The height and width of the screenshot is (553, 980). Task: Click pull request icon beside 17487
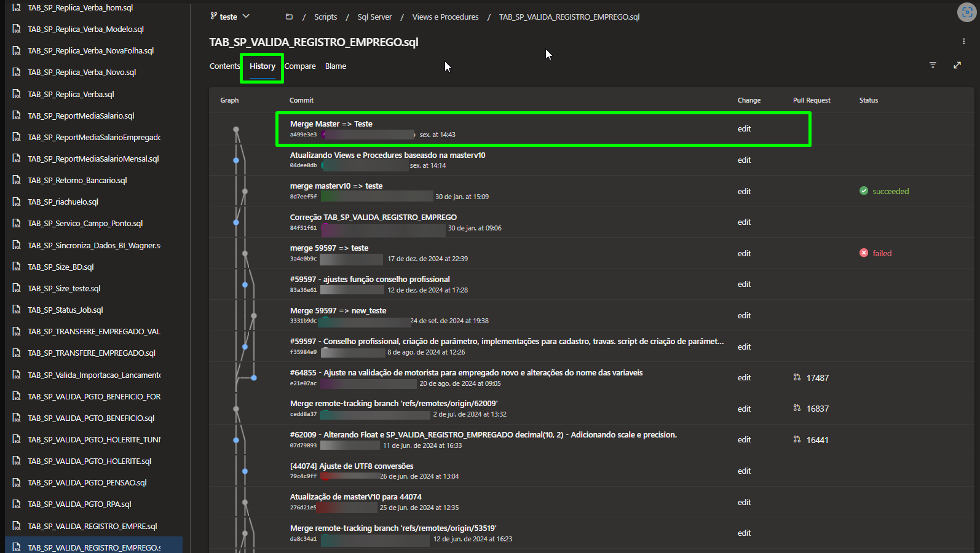(x=797, y=377)
